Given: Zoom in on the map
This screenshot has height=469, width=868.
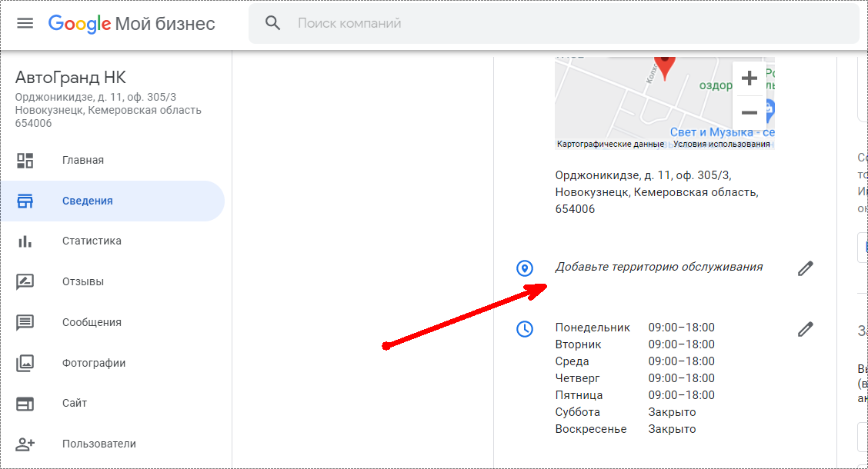Looking at the screenshot, I should [x=749, y=78].
